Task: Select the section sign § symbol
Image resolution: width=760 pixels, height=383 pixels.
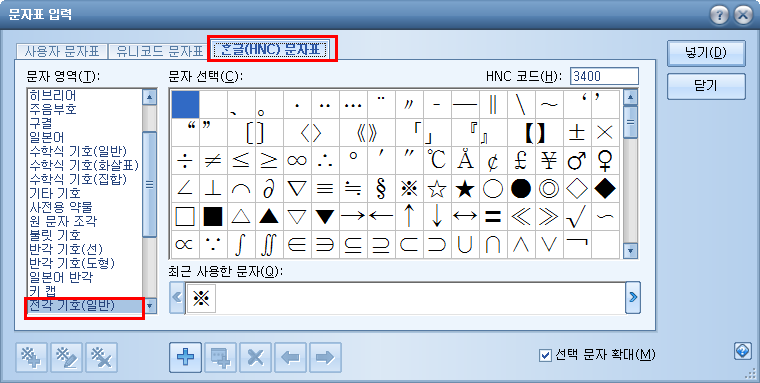Action: pyautogui.click(x=381, y=189)
